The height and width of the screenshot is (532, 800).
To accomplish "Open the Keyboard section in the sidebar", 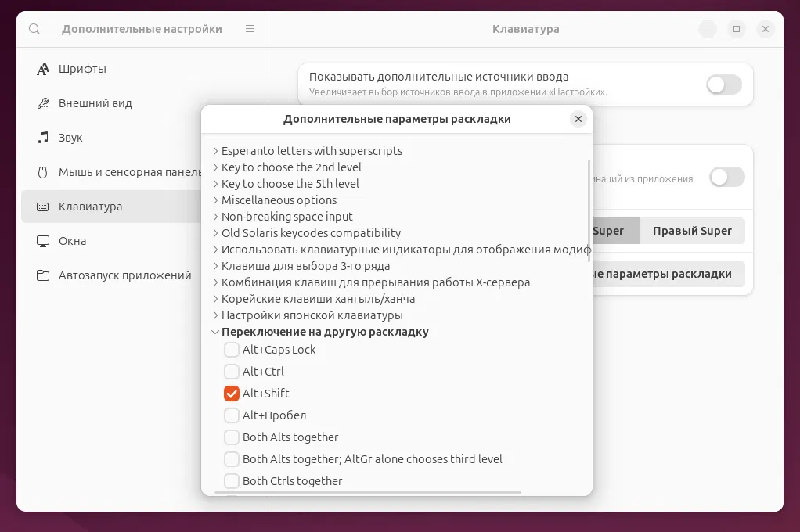I will (90, 207).
